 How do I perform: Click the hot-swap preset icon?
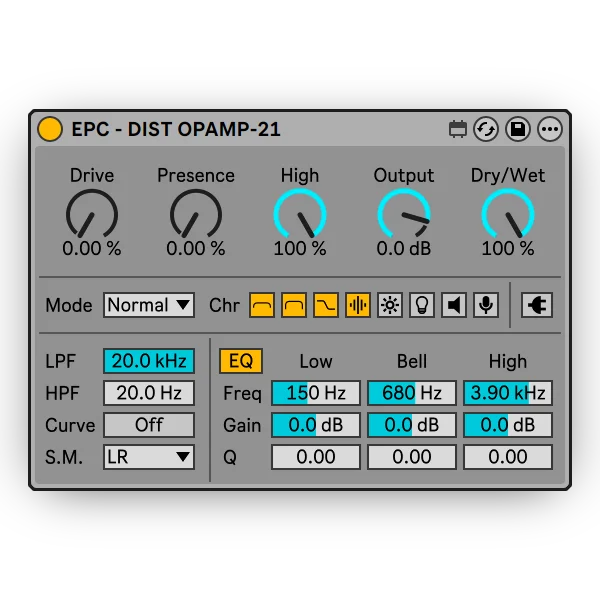tap(486, 129)
